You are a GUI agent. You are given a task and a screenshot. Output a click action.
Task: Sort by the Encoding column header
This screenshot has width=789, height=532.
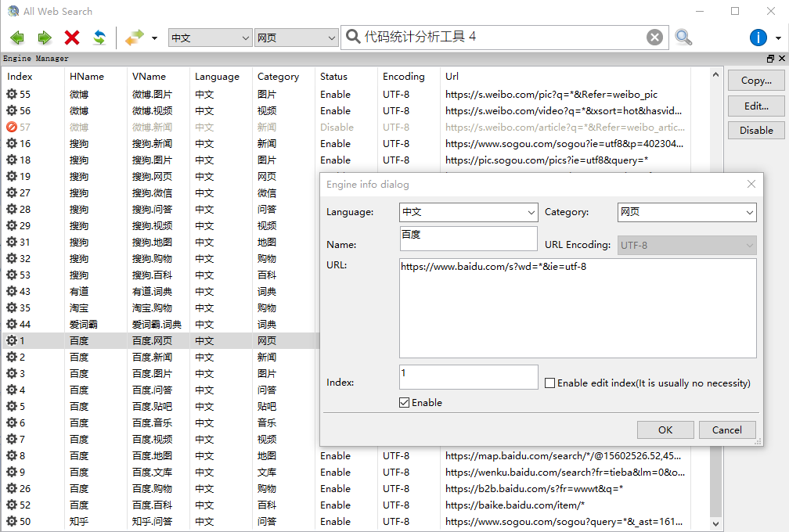(404, 77)
